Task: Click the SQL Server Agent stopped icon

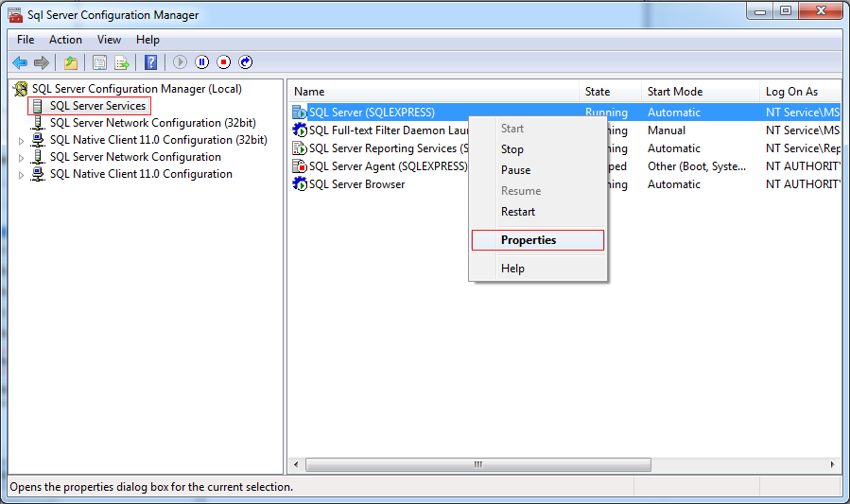Action: pyautogui.click(x=299, y=166)
